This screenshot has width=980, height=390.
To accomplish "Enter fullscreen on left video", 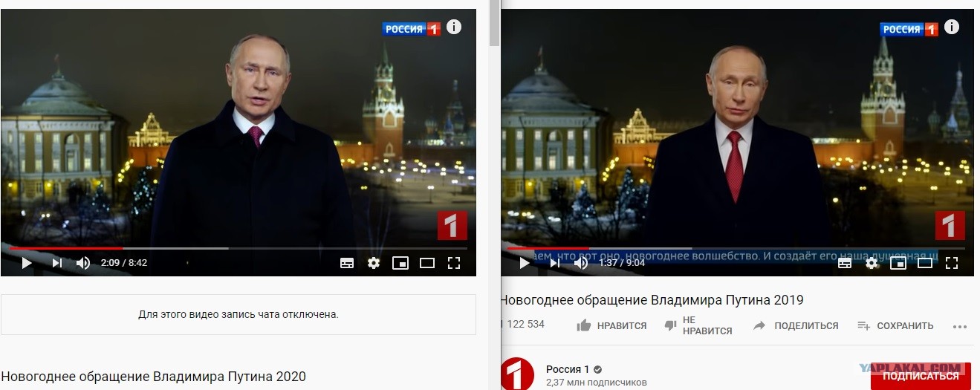I will pyautogui.click(x=454, y=263).
